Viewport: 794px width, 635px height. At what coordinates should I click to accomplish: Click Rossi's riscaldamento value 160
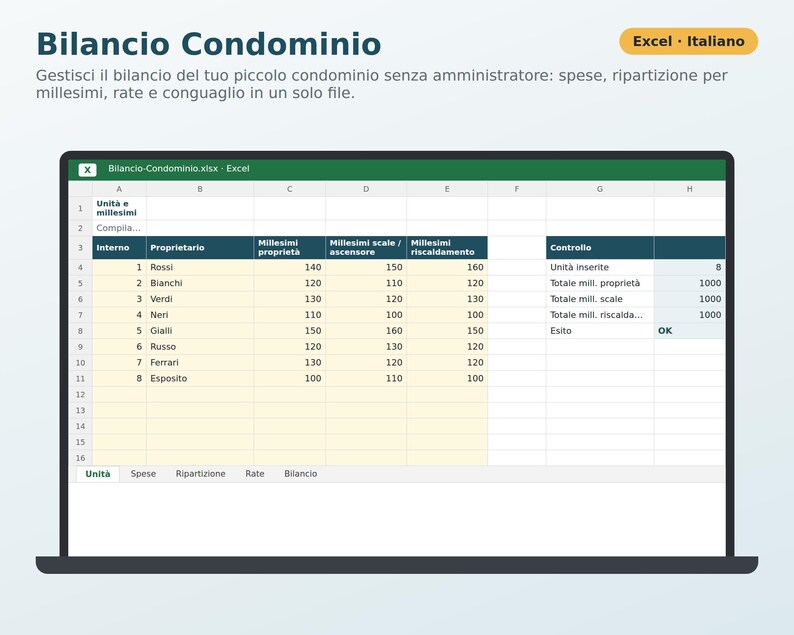(x=447, y=267)
